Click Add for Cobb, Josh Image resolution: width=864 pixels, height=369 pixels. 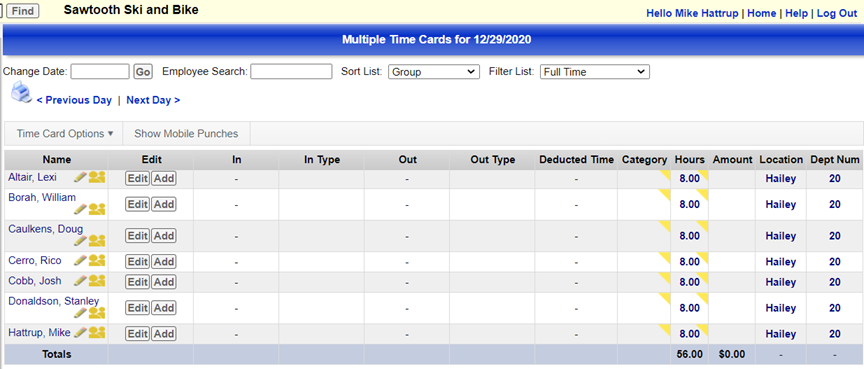164,282
